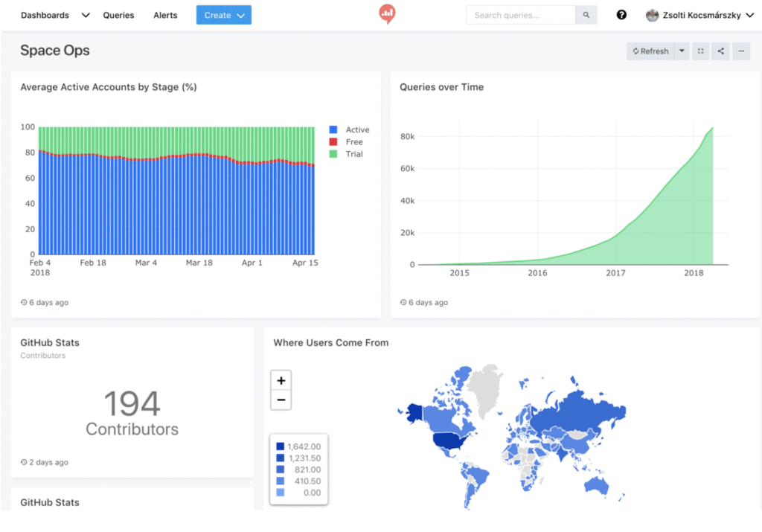This screenshot has height=532, width=762.
Task: Open the Create dropdown menu
Action: point(223,15)
